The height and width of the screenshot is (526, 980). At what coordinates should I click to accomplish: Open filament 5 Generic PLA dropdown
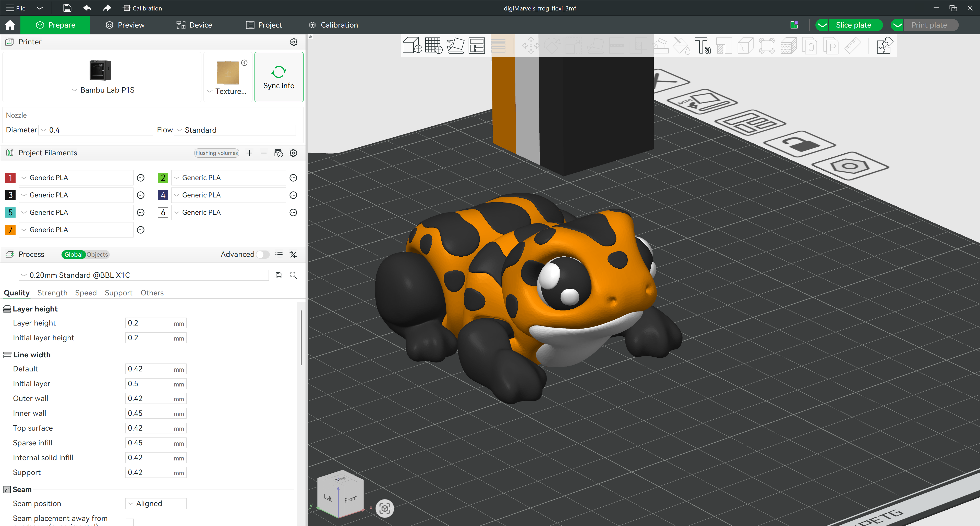(x=76, y=212)
